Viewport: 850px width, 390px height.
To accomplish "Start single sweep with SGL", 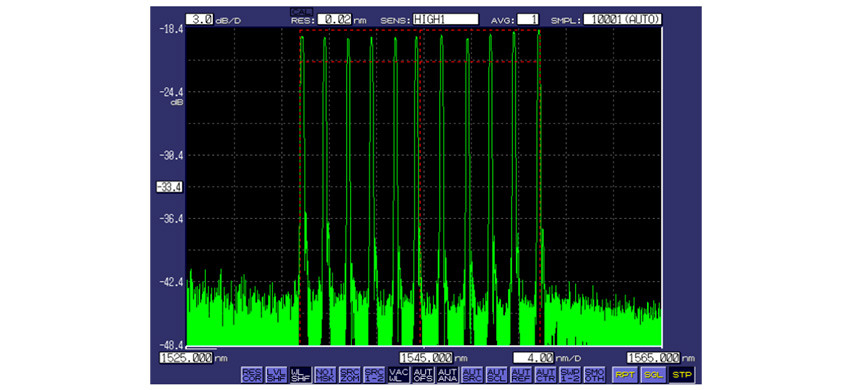I will (x=653, y=375).
